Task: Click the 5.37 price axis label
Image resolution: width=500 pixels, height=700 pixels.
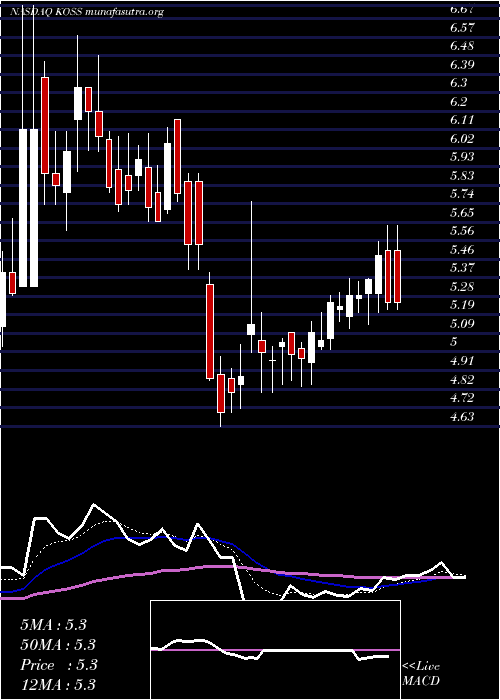Action: (462, 268)
